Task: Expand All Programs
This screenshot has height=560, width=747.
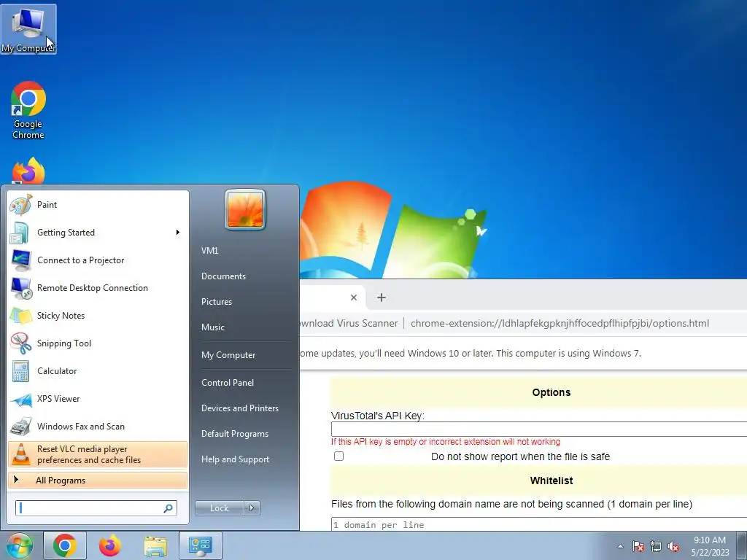Action: [98, 480]
